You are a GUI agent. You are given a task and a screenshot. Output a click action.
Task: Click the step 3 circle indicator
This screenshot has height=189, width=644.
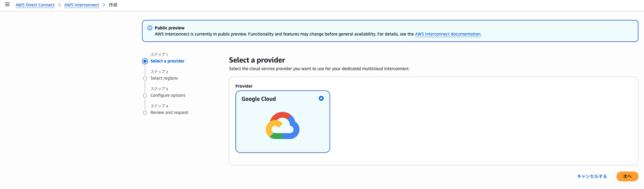145,96
